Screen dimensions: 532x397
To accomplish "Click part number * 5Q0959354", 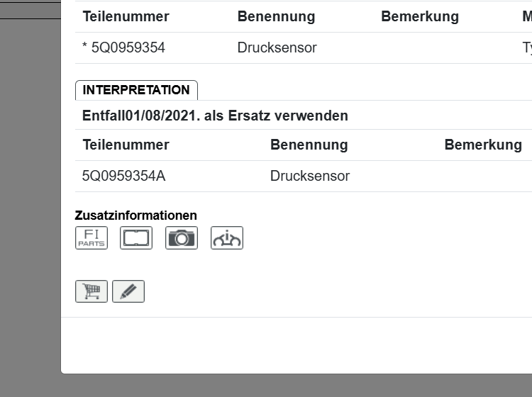I will pyautogui.click(x=124, y=48).
